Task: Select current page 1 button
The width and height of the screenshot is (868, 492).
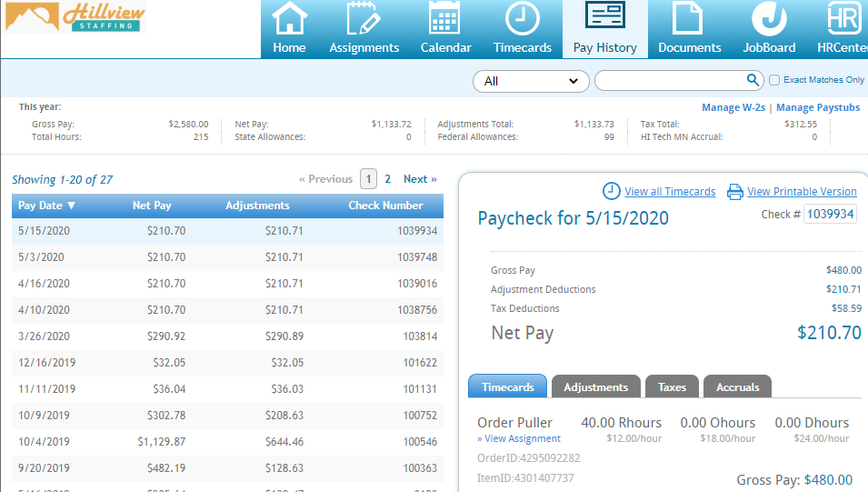Action: pos(368,179)
